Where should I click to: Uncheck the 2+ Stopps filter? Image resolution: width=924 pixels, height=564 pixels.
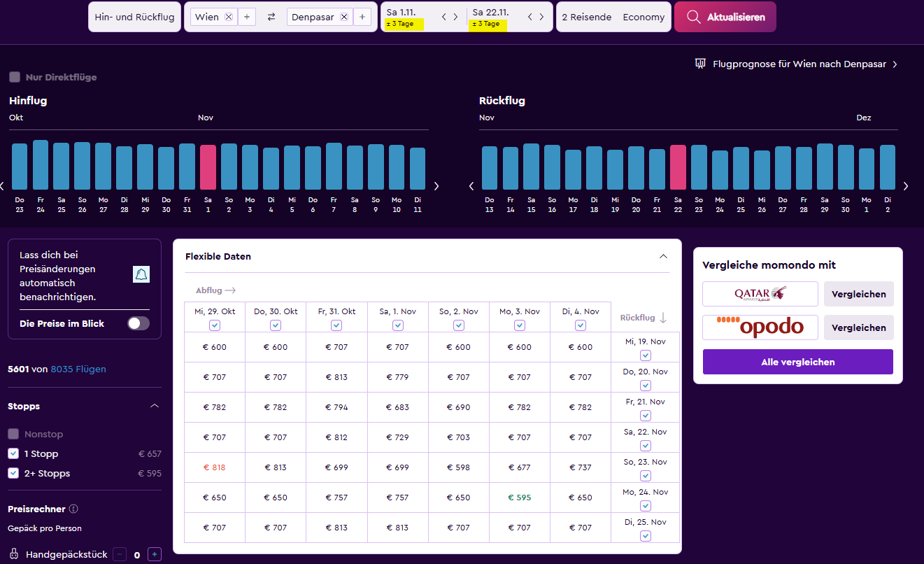pos(13,474)
